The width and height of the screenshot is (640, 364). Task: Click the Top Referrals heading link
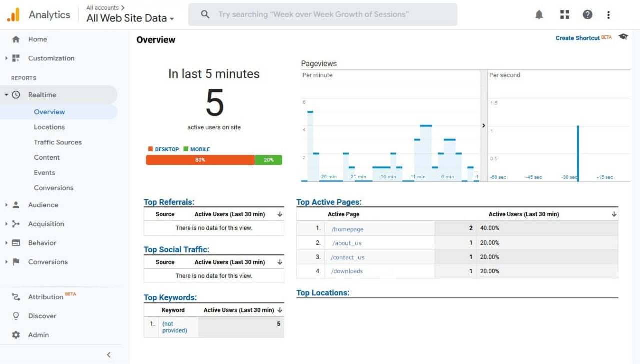[169, 202]
